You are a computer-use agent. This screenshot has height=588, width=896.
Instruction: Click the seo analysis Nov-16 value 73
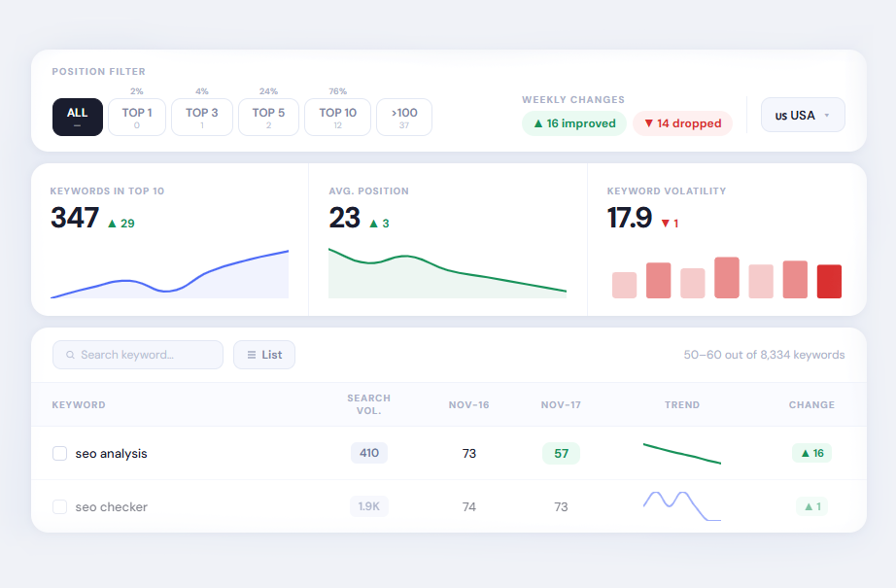click(469, 454)
